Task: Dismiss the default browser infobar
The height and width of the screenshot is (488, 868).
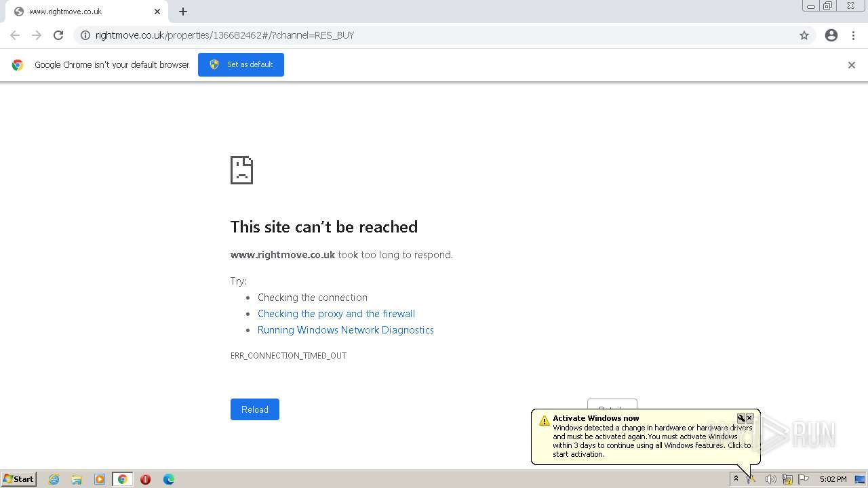Action: (852, 65)
